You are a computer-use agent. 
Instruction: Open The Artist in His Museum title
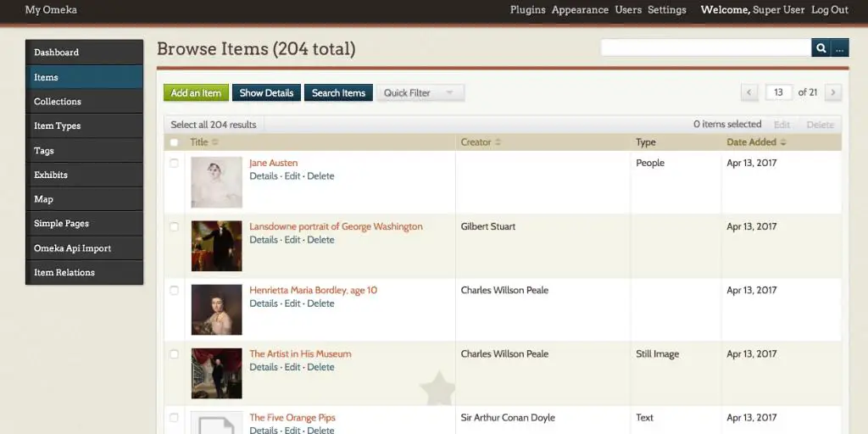300,353
